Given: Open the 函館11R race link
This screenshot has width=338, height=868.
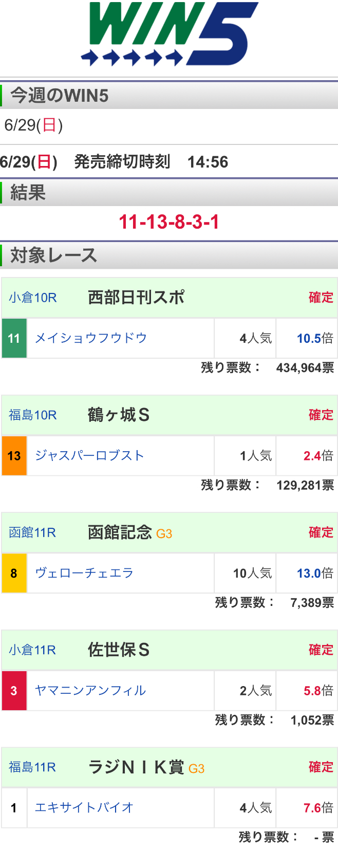Looking at the screenshot, I should tap(32, 532).
